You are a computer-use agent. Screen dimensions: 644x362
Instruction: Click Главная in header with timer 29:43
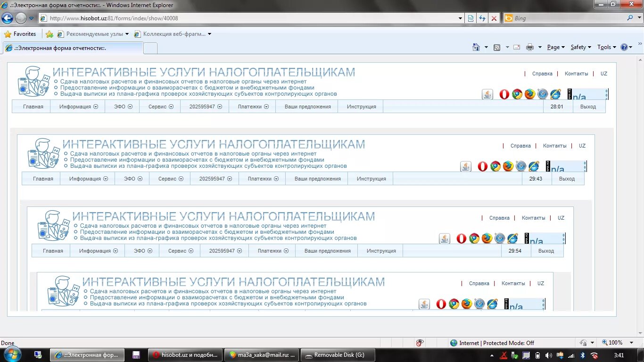43,179
